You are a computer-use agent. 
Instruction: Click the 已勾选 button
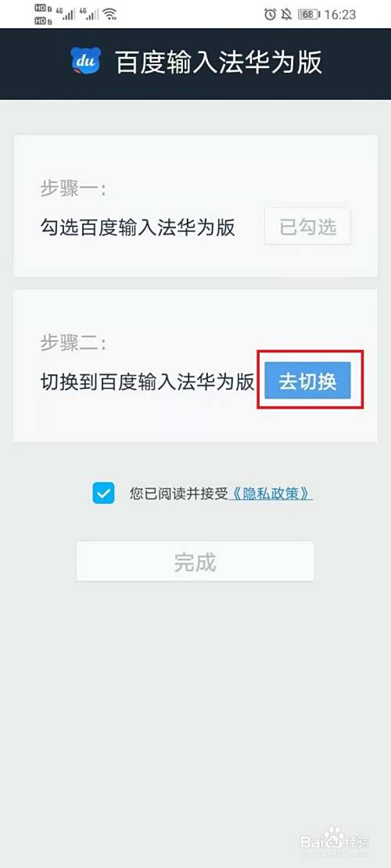[308, 227]
